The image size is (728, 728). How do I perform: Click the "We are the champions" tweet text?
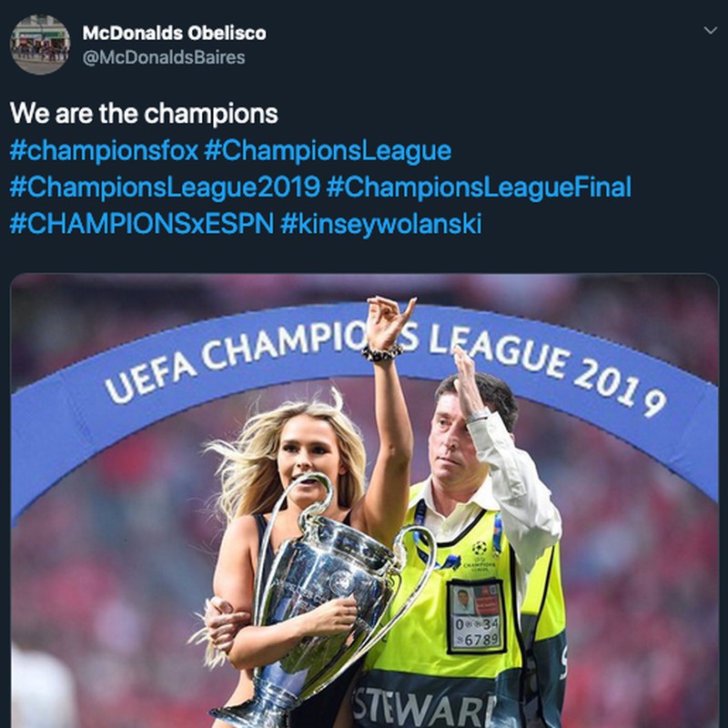(144, 115)
